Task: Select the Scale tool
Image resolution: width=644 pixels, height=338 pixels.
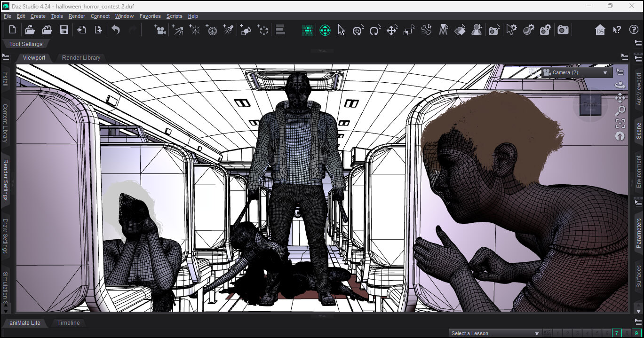Action: tap(409, 30)
